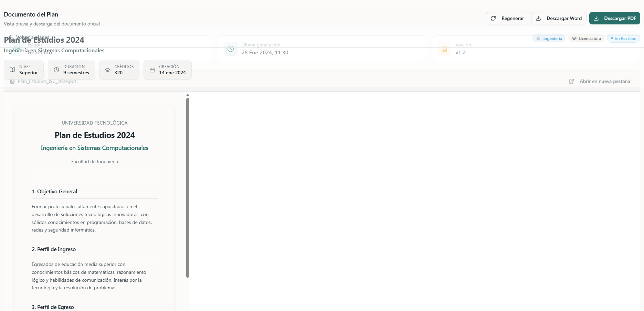
Task: Click the download icon in Descargar Word
Action: click(538, 18)
